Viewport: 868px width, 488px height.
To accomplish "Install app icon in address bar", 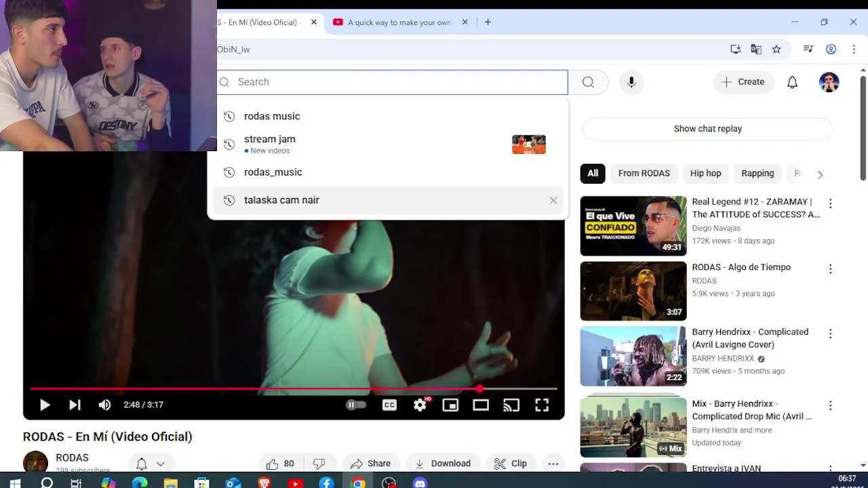I will (x=735, y=49).
